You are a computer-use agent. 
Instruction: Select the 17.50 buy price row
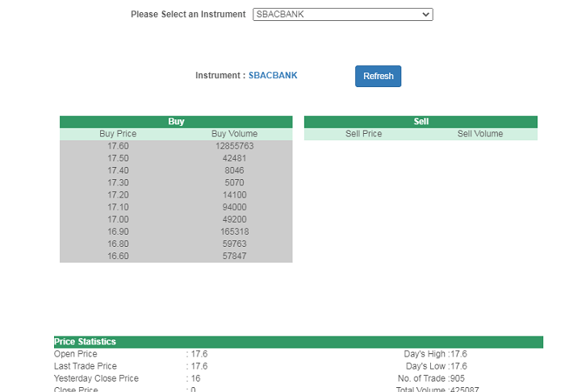click(118, 159)
